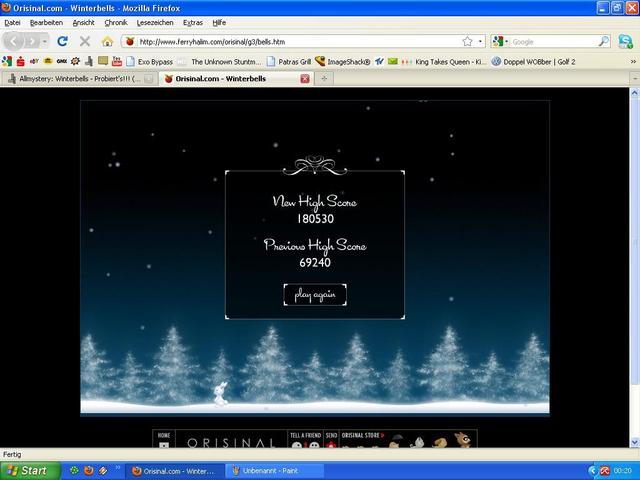640x480 pixels.
Task: Close the Orisinal.com Winterbells tab
Action: (305, 79)
